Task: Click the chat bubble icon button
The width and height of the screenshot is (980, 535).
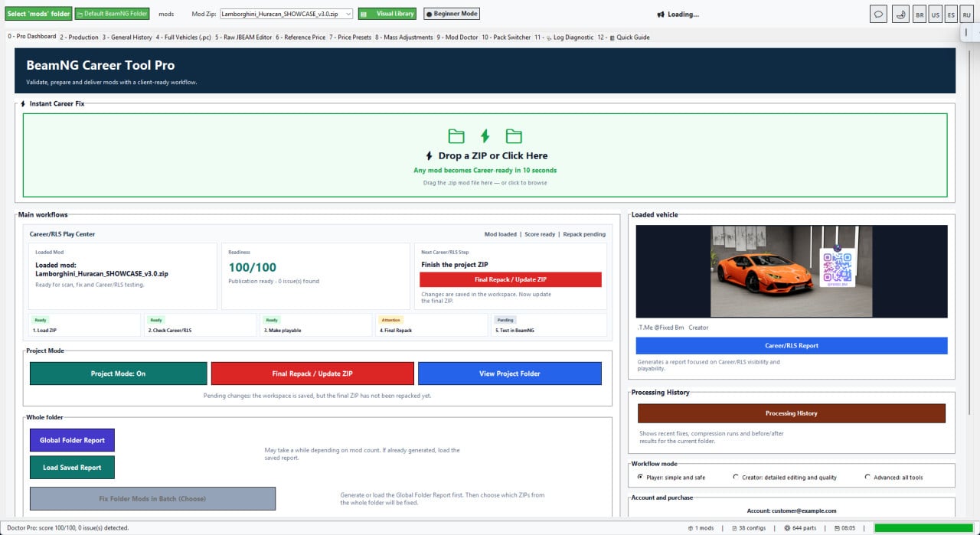Action: click(x=878, y=14)
